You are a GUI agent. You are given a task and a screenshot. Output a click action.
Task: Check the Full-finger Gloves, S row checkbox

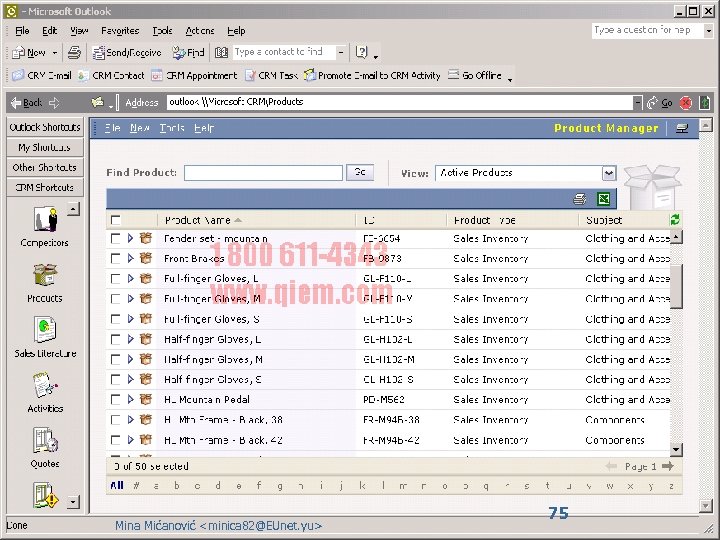click(x=116, y=319)
